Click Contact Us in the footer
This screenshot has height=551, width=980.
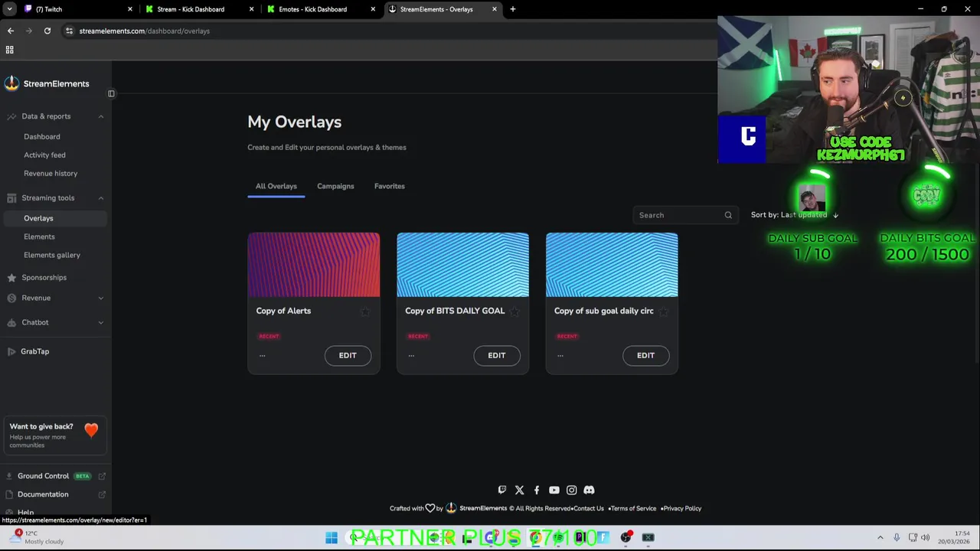click(589, 508)
